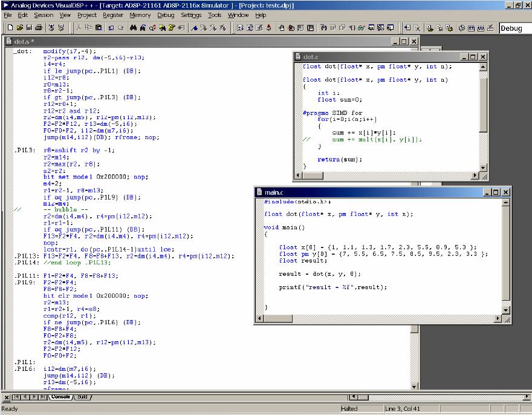Switch to the Build output tab
The image size is (532, 415).
click(82, 397)
